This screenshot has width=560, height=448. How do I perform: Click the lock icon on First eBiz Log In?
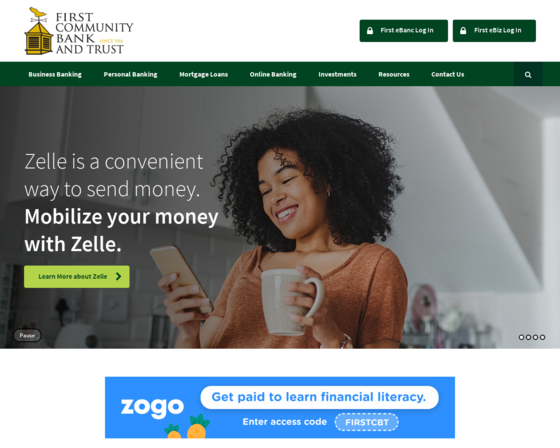(x=463, y=31)
